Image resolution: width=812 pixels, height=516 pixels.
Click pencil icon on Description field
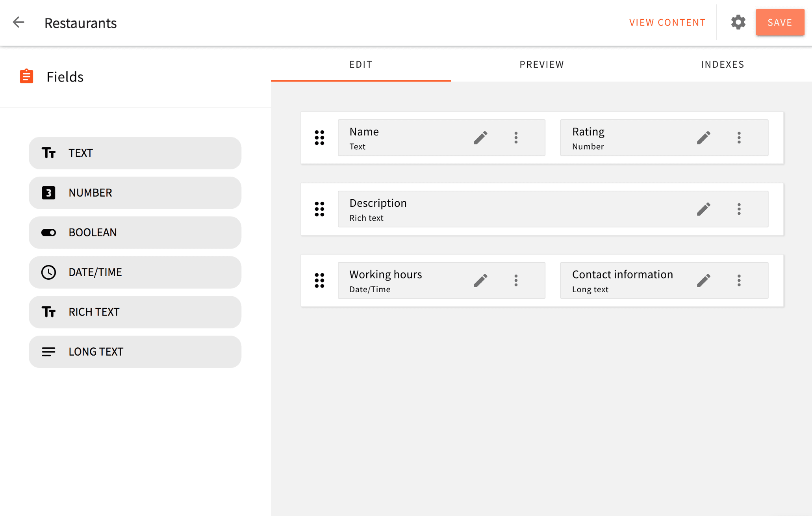(703, 209)
